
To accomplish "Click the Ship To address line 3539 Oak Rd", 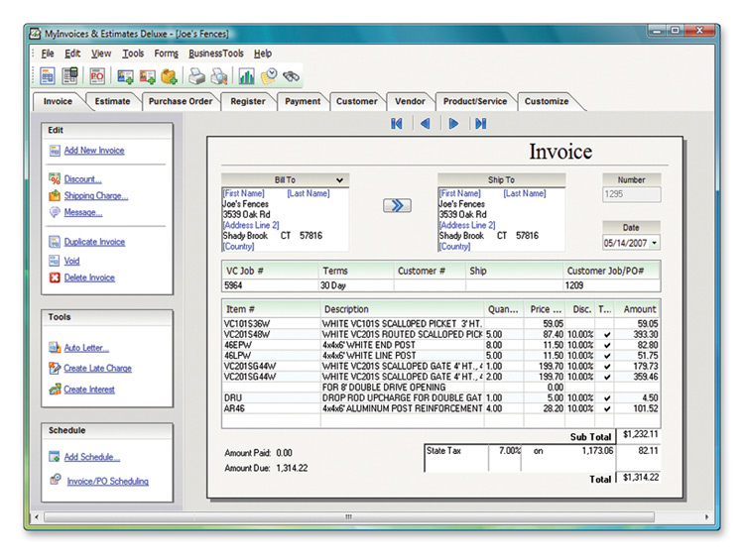I will (x=462, y=214).
